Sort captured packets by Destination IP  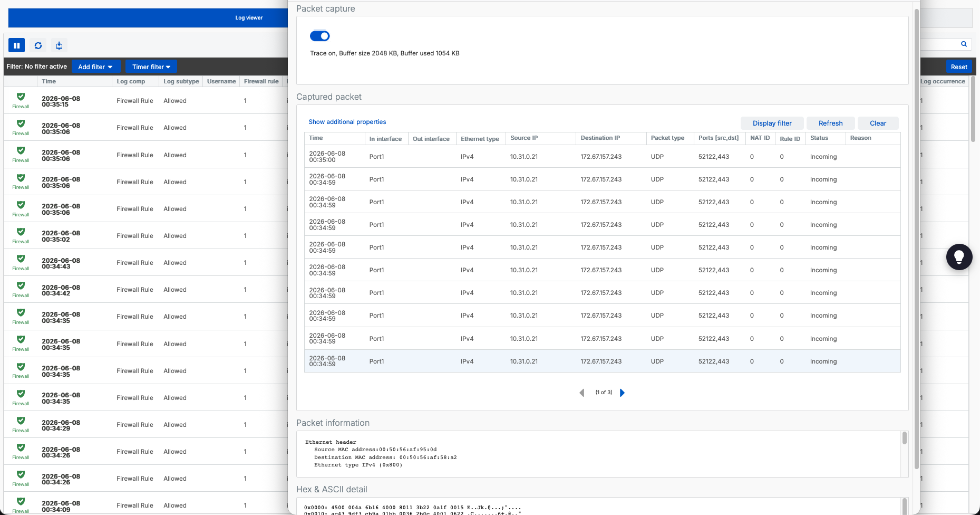click(x=611, y=138)
